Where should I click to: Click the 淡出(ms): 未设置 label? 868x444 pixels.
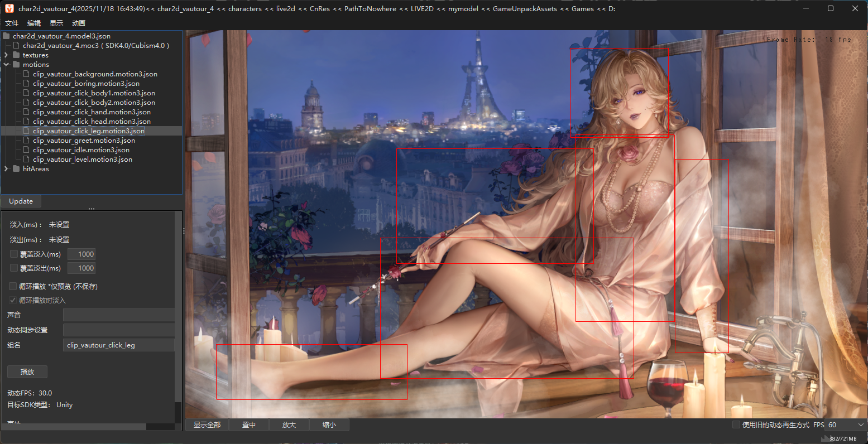[x=40, y=240]
